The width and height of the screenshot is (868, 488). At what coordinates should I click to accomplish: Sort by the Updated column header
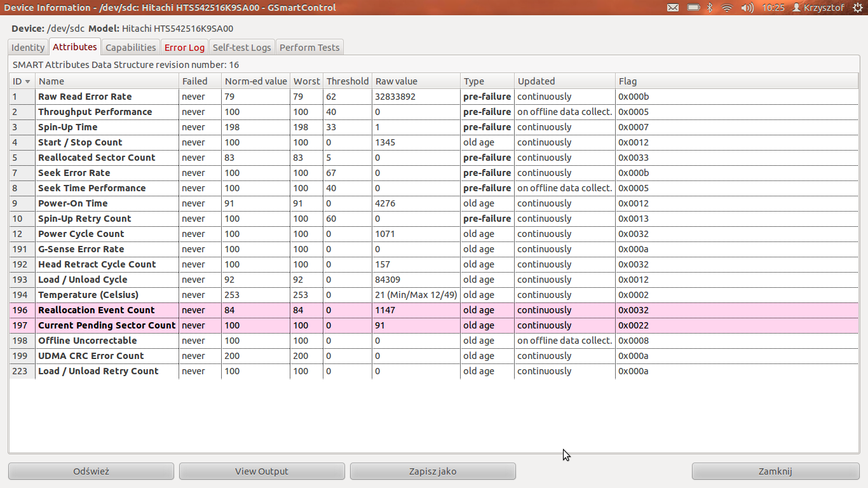pyautogui.click(x=565, y=81)
